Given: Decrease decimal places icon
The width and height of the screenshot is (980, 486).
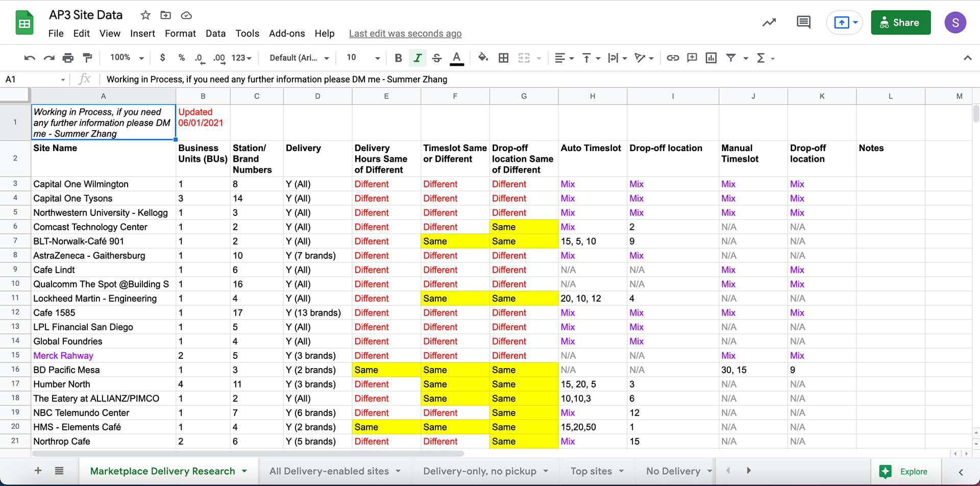Looking at the screenshot, I should click(x=200, y=58).
